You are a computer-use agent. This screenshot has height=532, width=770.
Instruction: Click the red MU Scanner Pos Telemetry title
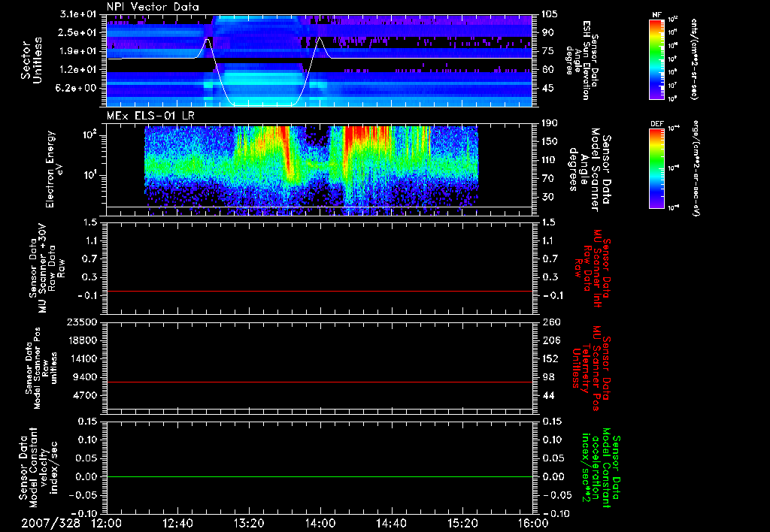pos(591,368)
